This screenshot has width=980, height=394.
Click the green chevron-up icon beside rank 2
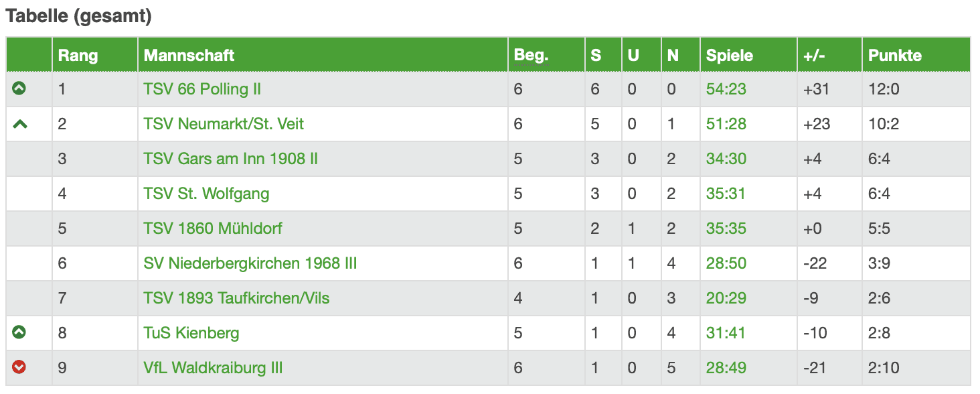pyautogui.click(x=19, y=124)
